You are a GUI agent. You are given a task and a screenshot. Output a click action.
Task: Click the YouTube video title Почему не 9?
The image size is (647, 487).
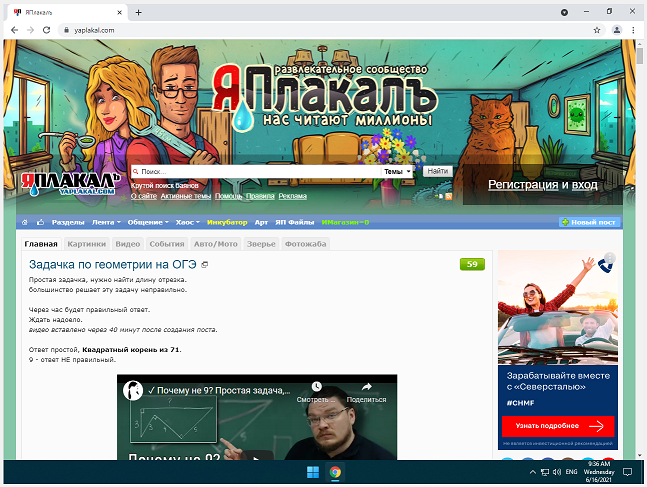[219, 390]
